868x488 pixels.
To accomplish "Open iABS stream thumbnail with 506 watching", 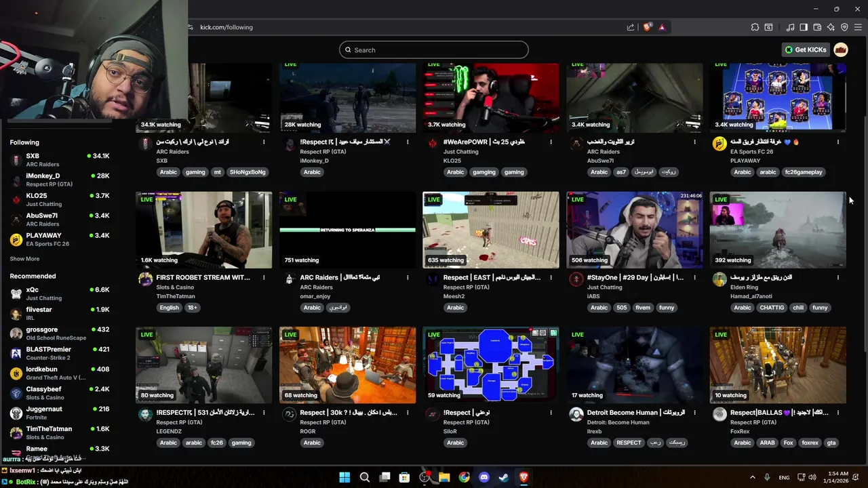I will coord(635,230).
